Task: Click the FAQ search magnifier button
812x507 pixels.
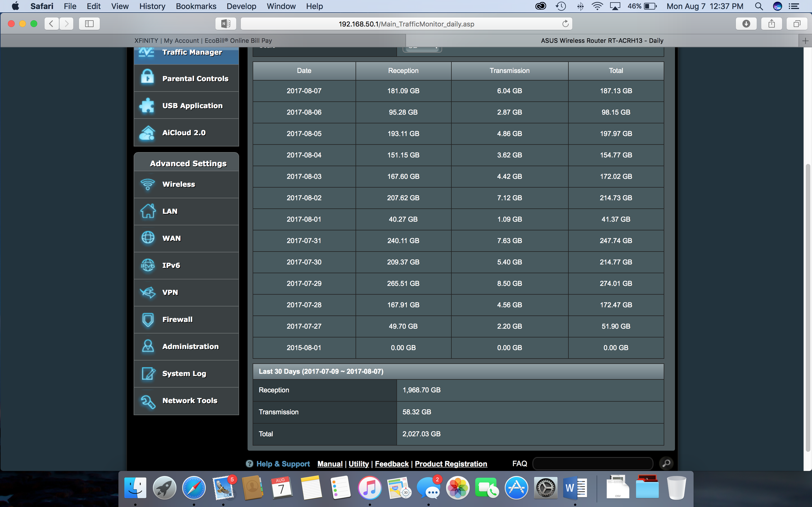Action: pyautogui.click(x=666, y=463)
